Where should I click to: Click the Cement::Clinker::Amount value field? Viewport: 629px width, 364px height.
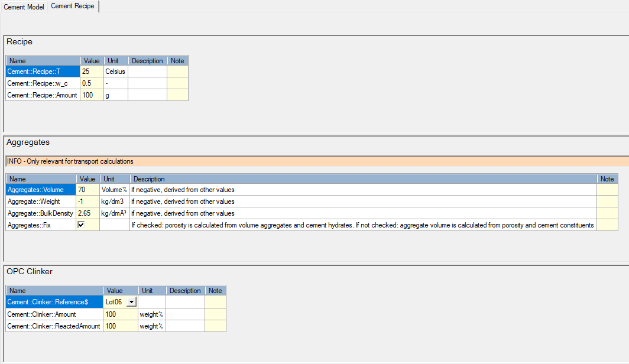(x=121, y=314)
